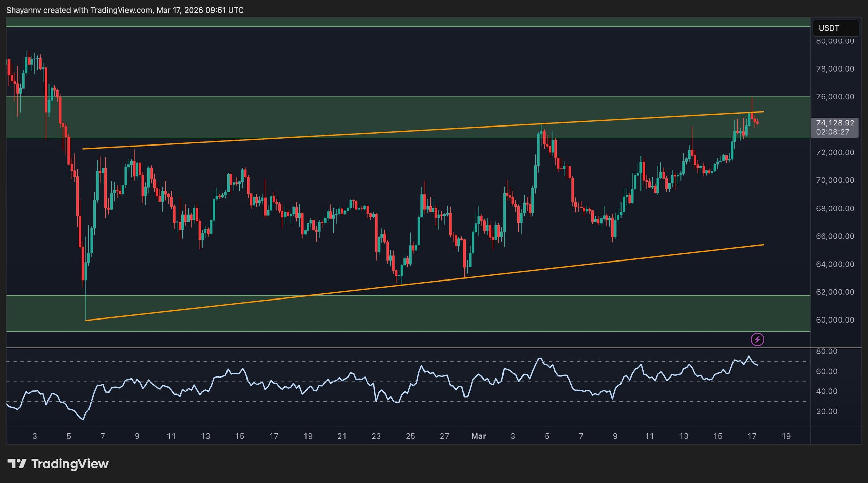Click the 02:08:27 countdown timer label
Viewport: 868px width, 483px height.
[833, 132]
